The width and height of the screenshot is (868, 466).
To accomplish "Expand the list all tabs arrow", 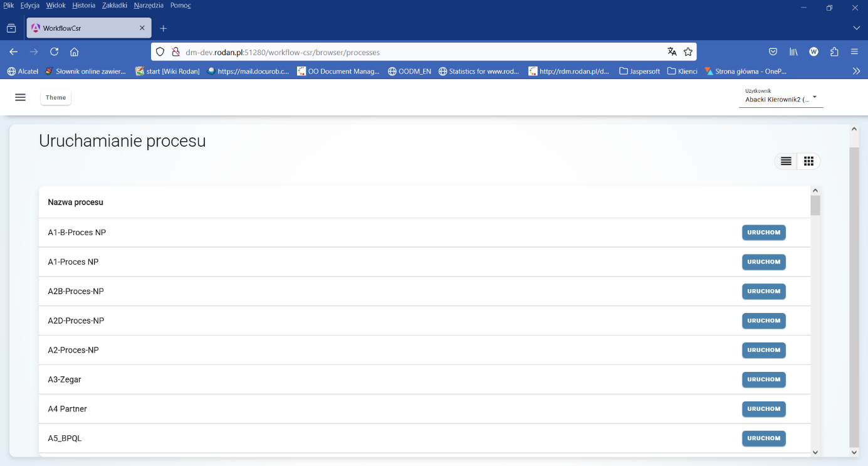I will pos(856,28).
